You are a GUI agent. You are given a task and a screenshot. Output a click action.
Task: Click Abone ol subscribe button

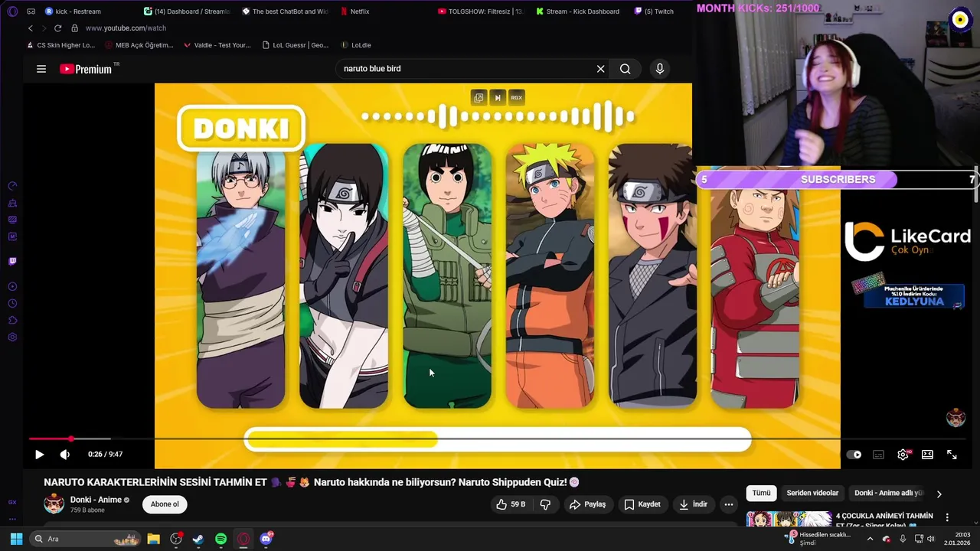point(165,504)
